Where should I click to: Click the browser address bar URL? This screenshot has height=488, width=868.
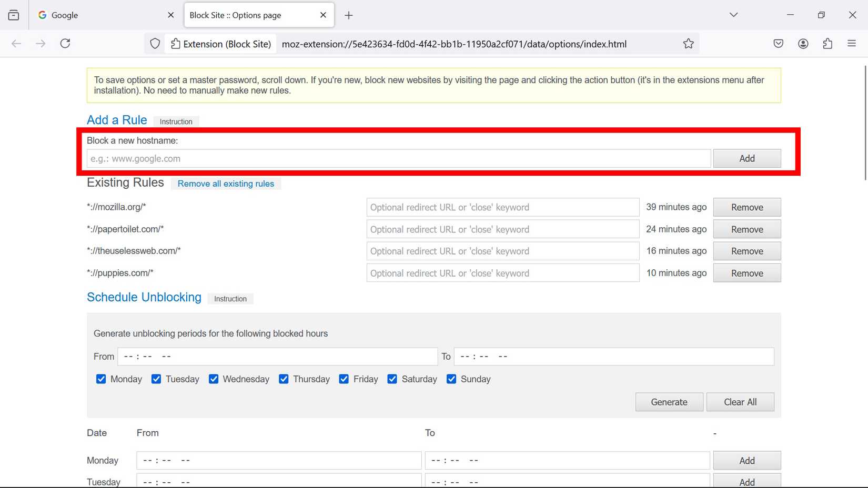point(455,44)
